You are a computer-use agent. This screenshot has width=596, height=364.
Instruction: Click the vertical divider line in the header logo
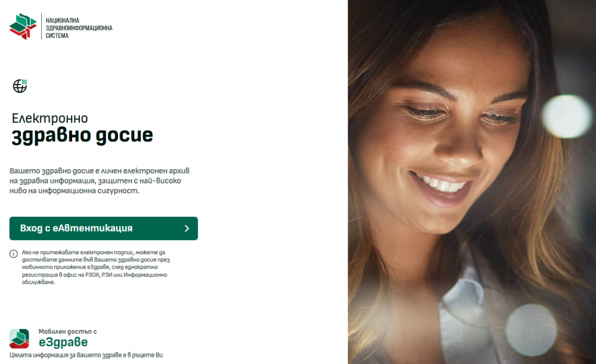pos(42,26)
